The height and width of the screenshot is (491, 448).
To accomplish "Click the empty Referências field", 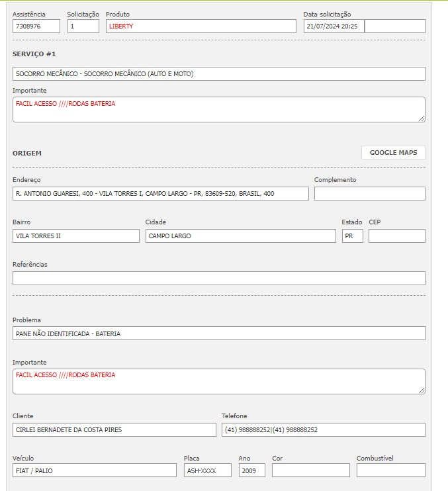I will click(218, 279).
